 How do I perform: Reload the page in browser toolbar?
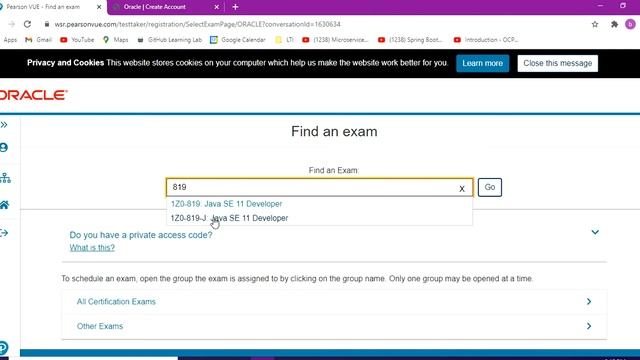[x=27, y=24]
